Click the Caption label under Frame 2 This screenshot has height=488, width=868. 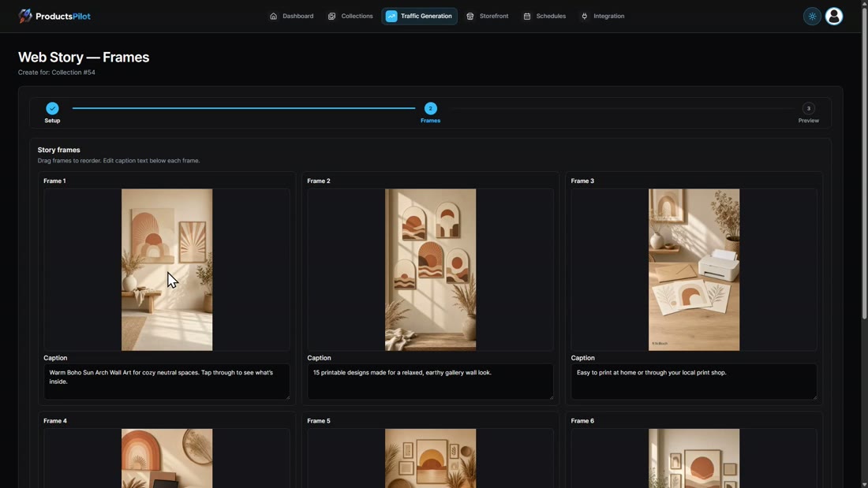coord(319,358)
